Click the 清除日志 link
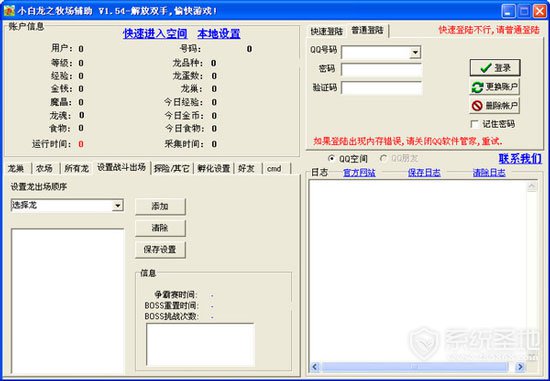Screen dimensions: 550x381 (489, 173)
